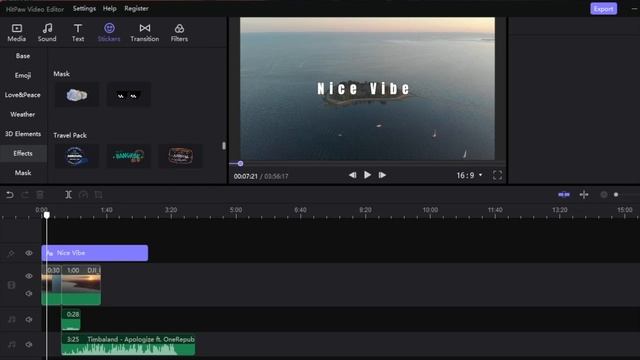640x360 pixels.
Task: Choose the first Travel Pack sticker
Action: click(76, 156)
